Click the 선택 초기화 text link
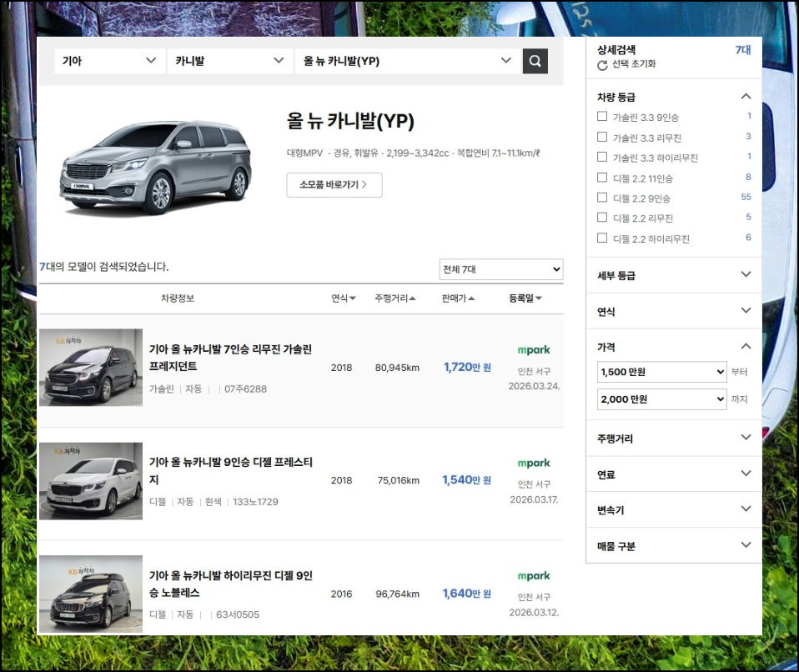The width and height of the screenshot is (799, 672). (x=633, y=64)
